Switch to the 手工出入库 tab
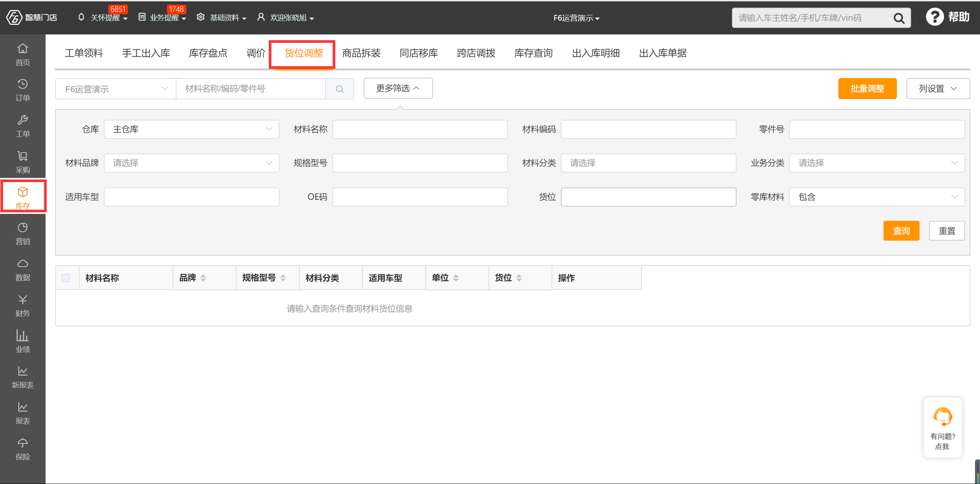 [146, 53]
